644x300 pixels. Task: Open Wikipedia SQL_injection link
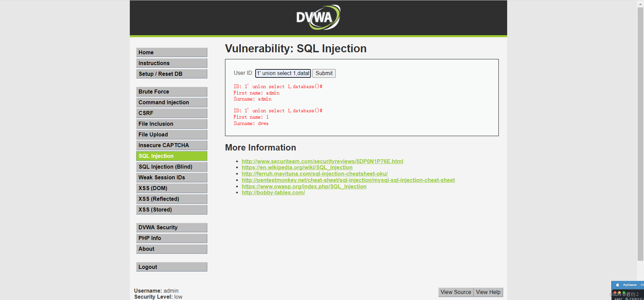click(x=297, y=167)
